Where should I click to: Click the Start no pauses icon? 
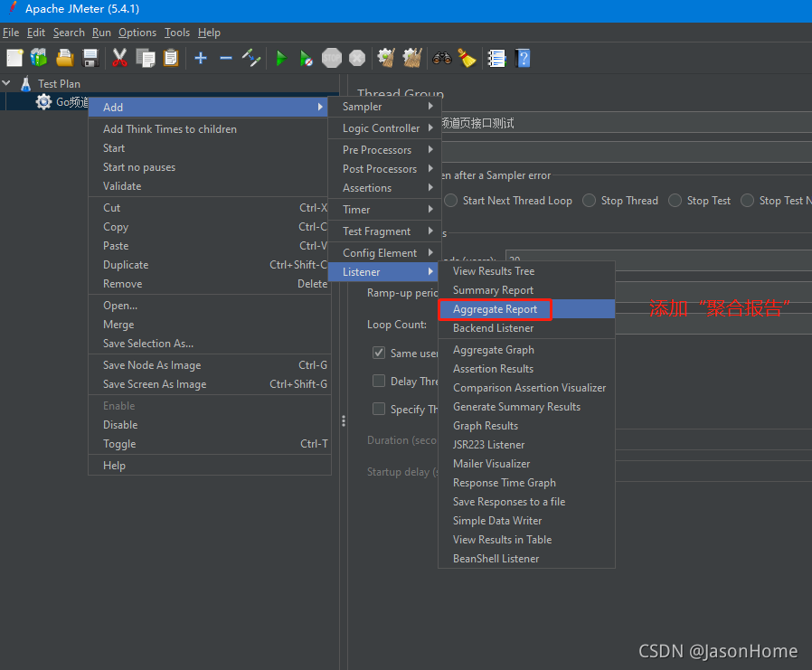pyautogui.click(x=306, y=58)
